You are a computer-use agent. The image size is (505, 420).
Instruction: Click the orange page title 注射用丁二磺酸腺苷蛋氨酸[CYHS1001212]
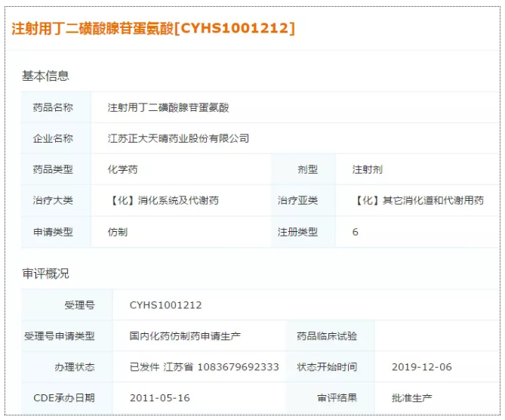pos(153,29)
